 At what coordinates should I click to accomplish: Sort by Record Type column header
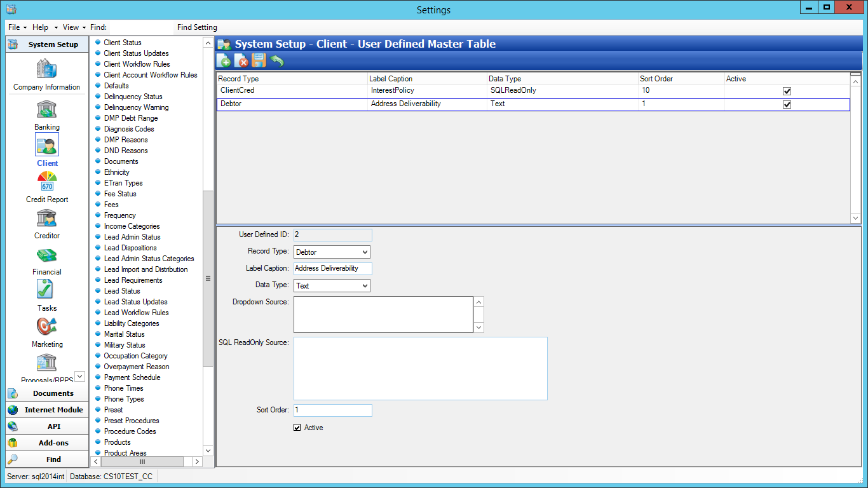click(x=292, y=79)
